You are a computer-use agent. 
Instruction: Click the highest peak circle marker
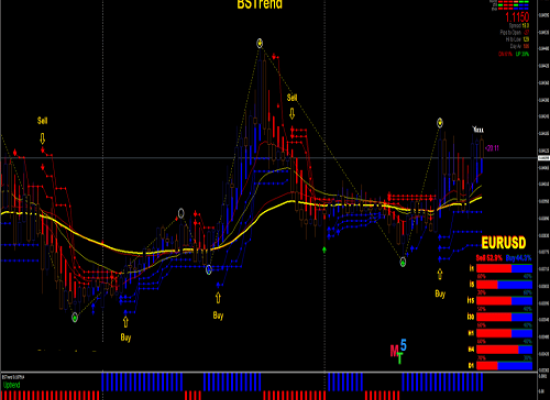click(x=260, y=44)
